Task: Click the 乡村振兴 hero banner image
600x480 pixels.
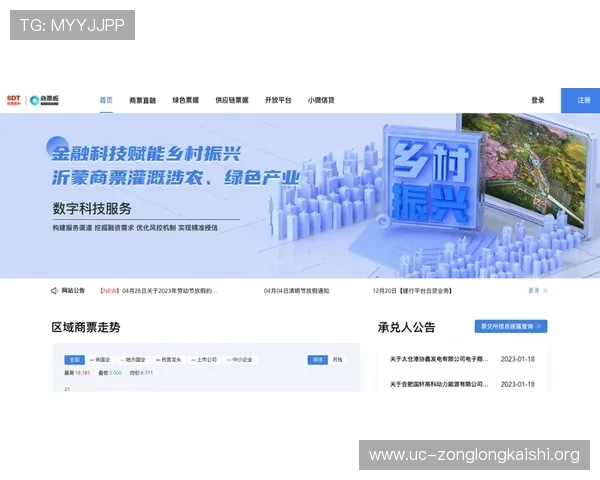Action: click(300, 196)
